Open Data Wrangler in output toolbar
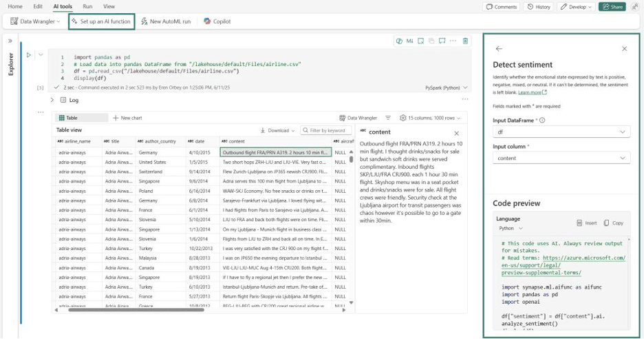 point(358,118)
